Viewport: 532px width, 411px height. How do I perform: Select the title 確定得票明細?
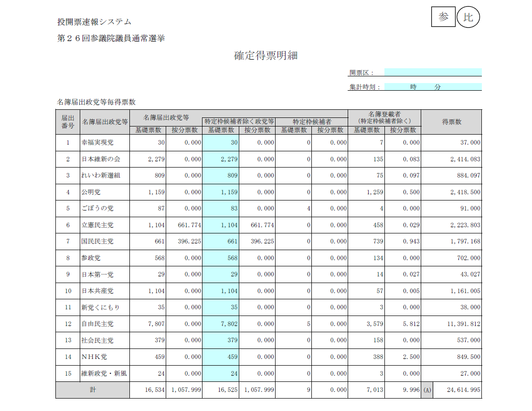click(x=266, y=56)
